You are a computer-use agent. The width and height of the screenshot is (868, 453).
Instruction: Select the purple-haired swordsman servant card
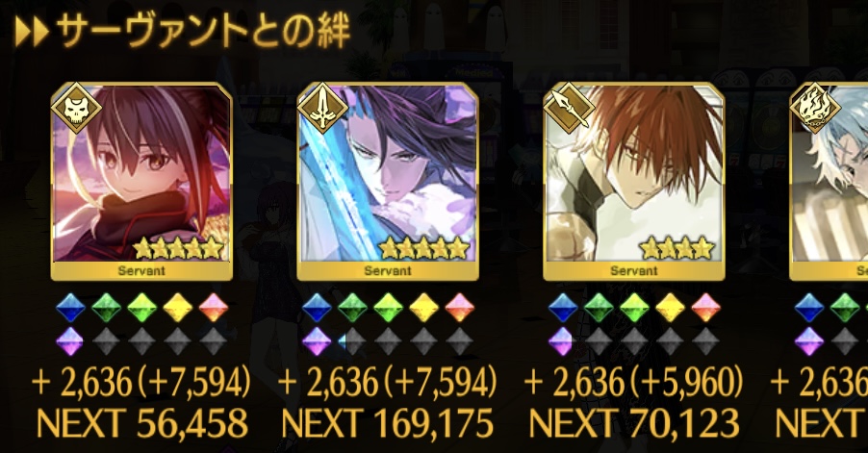tap(388, 181)
